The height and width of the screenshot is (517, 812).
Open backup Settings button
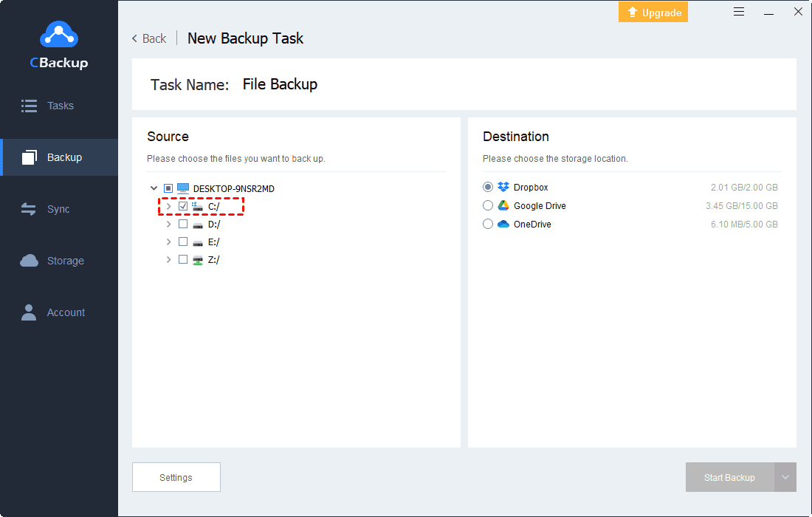click(x=176, y=477)
